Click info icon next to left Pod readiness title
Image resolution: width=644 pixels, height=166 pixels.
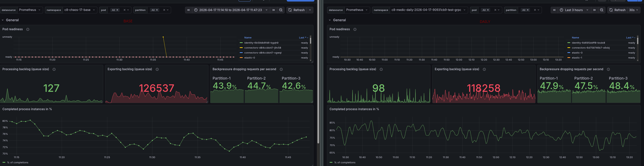(28, 29)
